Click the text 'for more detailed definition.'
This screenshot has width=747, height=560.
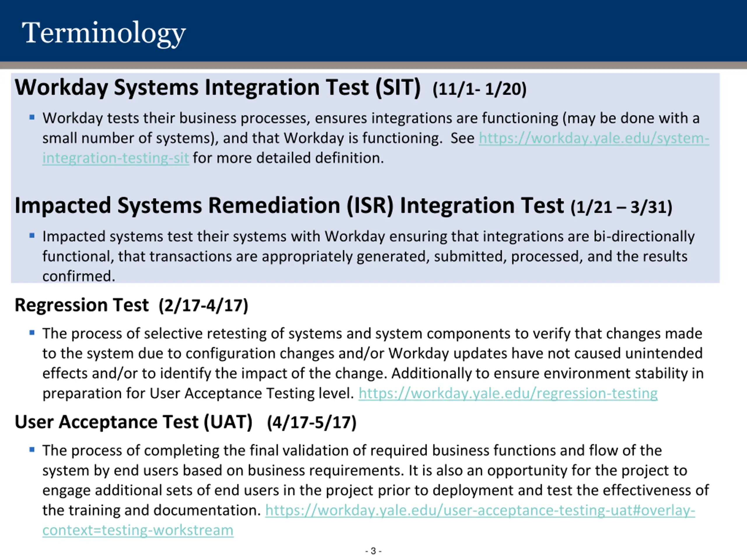coord(288,158)
